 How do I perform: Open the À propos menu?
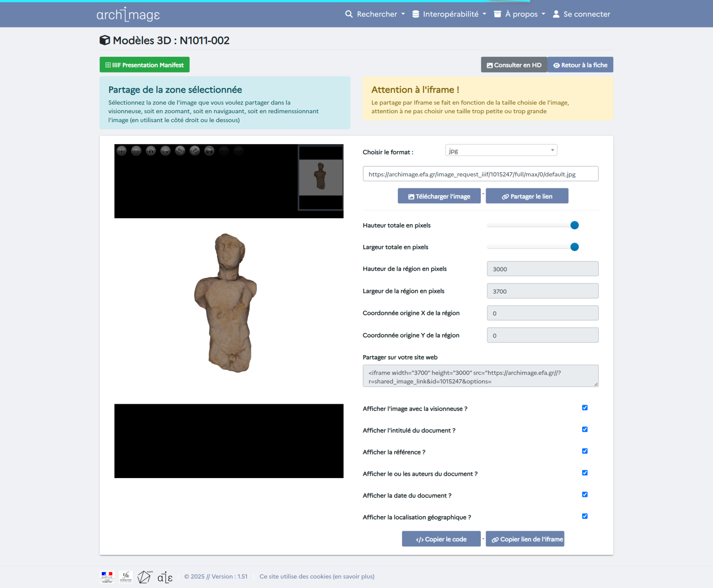pyautogui.click(x=520, y=14)
